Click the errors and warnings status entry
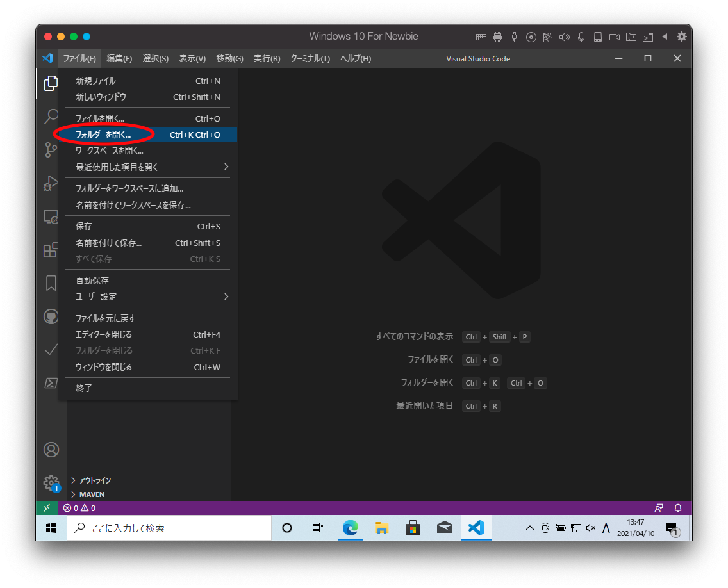This screenshot has width=728, height=588. tap(79, 508)
